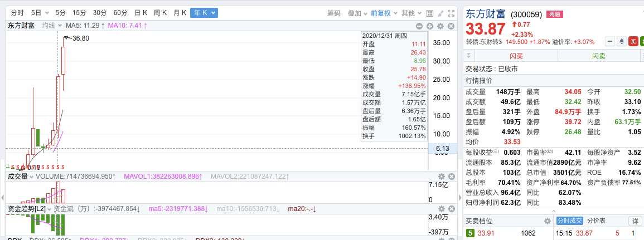This screenshot has width=644, height=240.
Task: Click the price alert bell icon
Action: (622, 41)
